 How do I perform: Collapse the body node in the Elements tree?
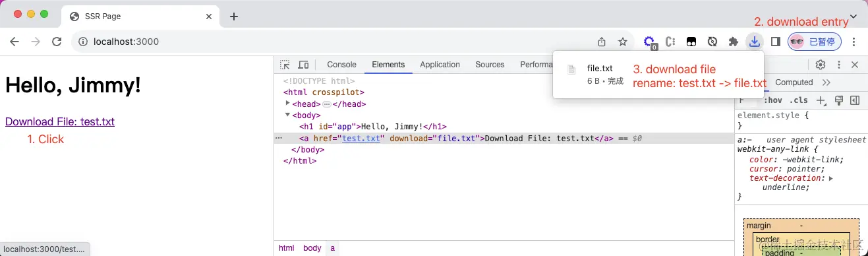click(287, 115)
